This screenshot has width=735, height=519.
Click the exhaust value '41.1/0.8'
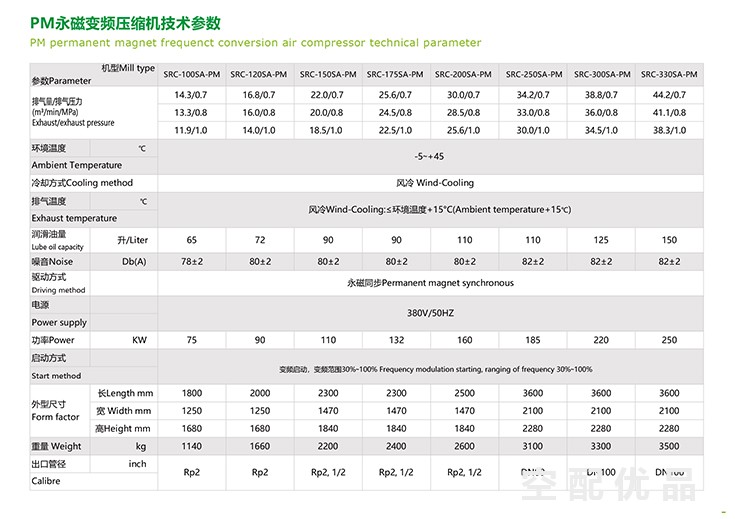point(669,113)
